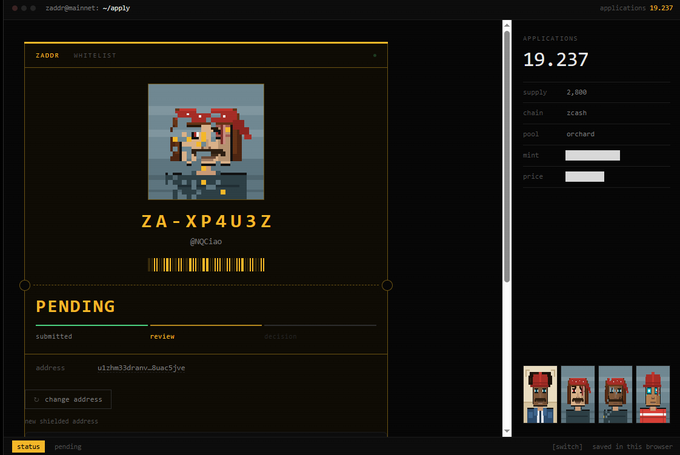This screenshot has height=455, width=680.
Task: Click the chain value zcash
Action: [x=576, y=113]
